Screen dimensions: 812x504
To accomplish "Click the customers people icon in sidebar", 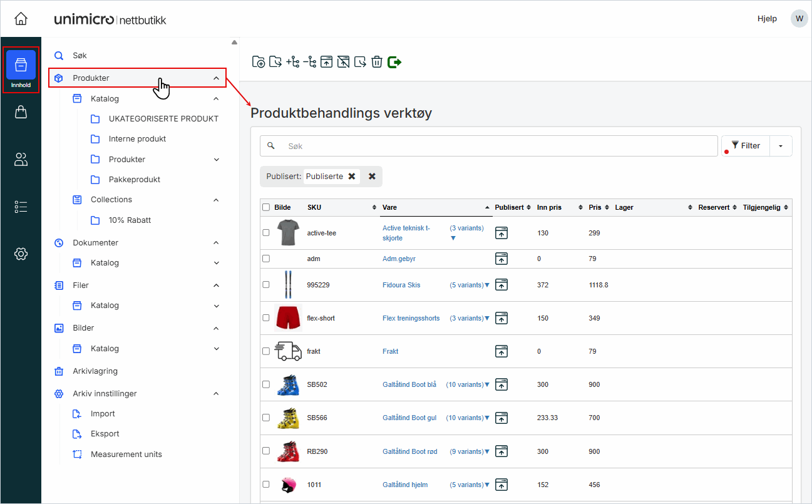I will coord(21,160).
